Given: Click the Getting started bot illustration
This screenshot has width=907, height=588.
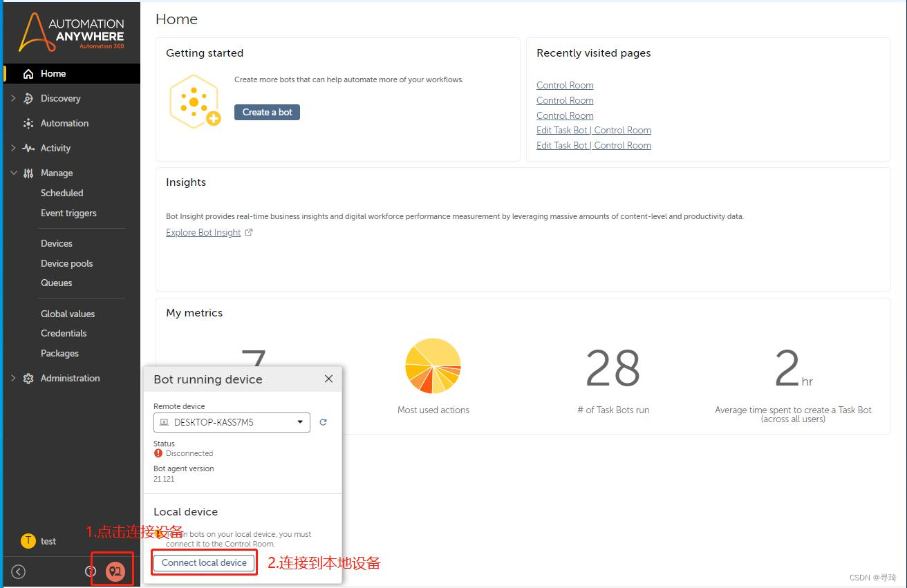Looking at the screenshot, I should pyautogui.click(x=195, y=102).
